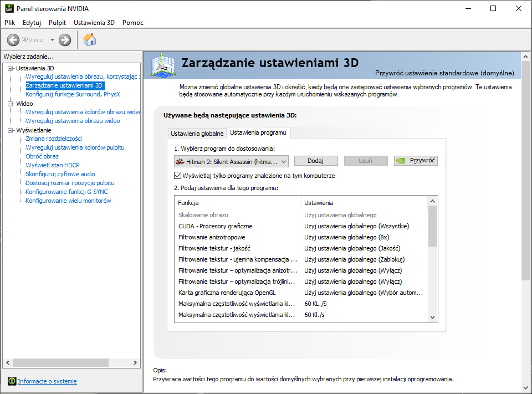
Task: Open the Plik menu
Action: coord(10,23)
